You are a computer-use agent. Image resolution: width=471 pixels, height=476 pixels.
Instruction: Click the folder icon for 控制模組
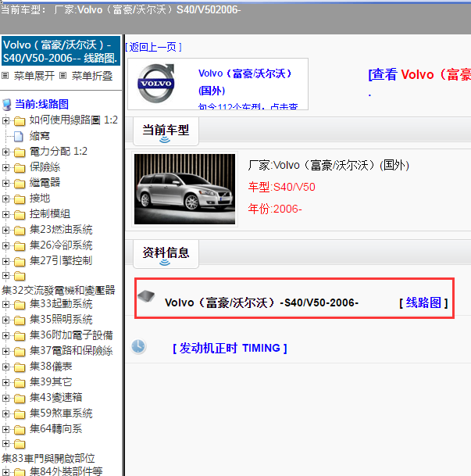[x=20, y=215]
